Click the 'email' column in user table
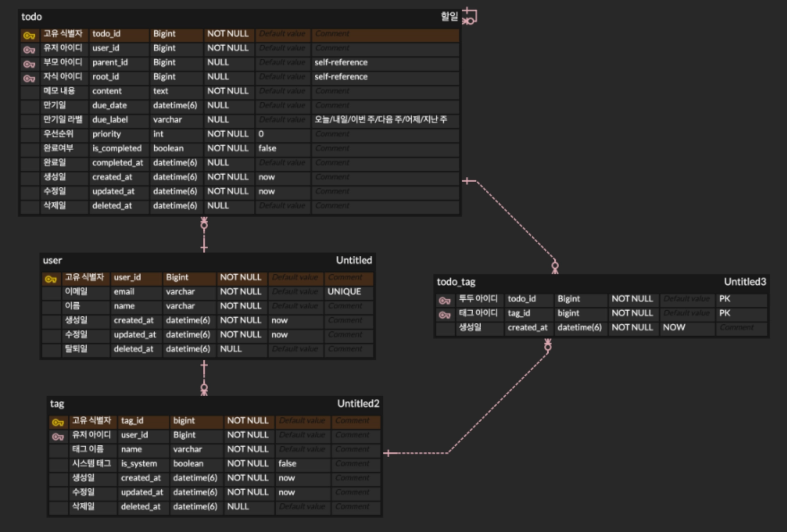The height and width of the screenshot is (532, 787). pyautogui.click(x=124, y=292)
